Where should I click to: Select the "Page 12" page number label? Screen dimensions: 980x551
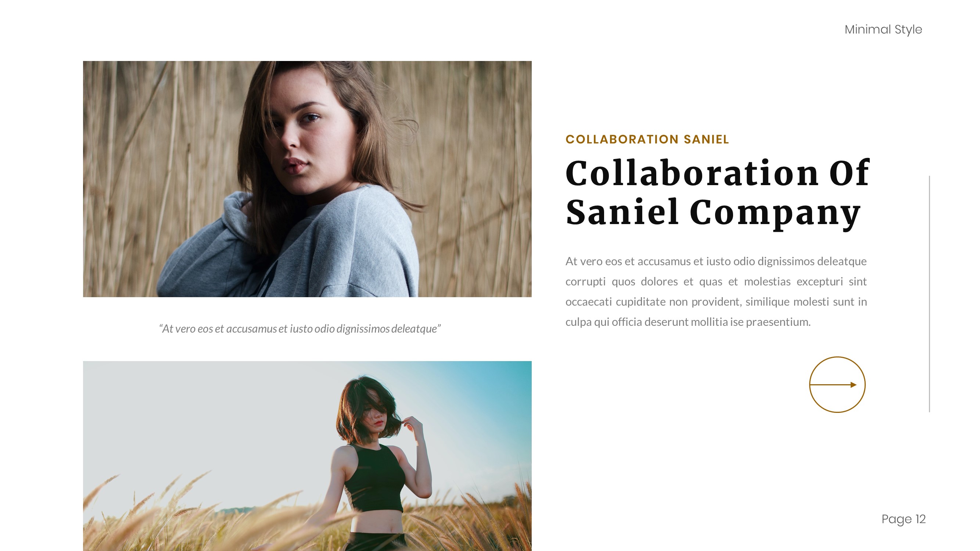[x=904, y=519]
